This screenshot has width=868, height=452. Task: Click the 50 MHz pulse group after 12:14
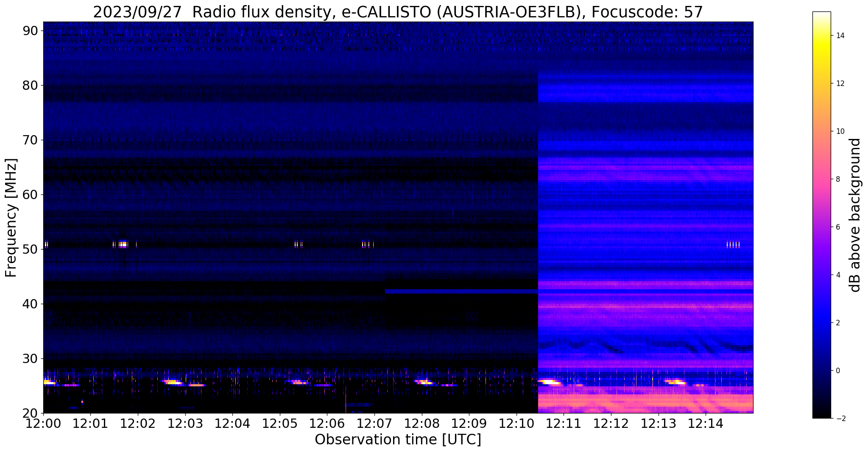click(733, 244)
